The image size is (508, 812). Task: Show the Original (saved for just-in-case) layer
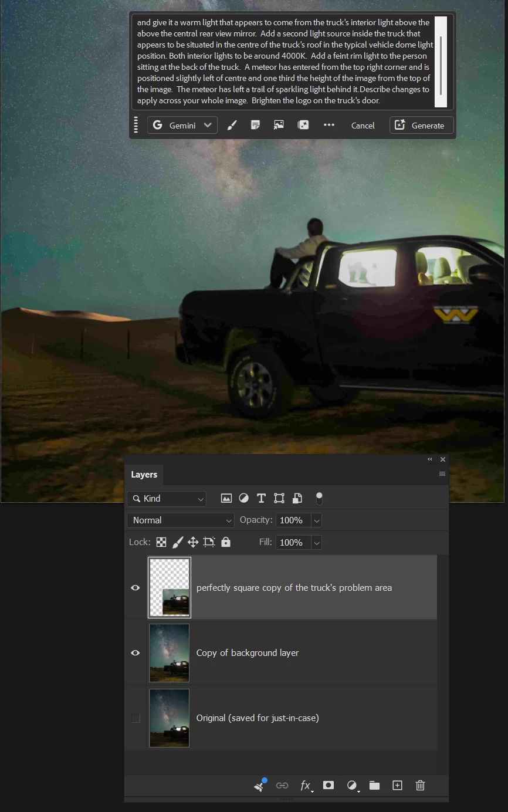pyautogui.click(x=136, y=718)
